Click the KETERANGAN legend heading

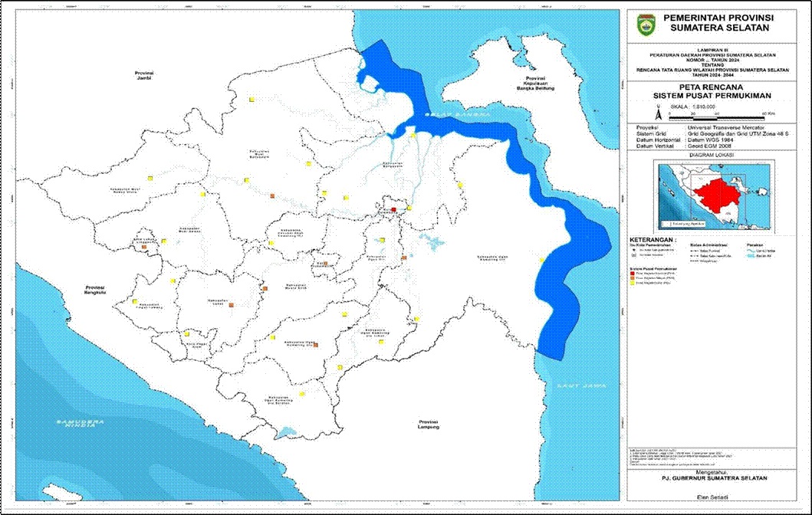tap(653, 238)
